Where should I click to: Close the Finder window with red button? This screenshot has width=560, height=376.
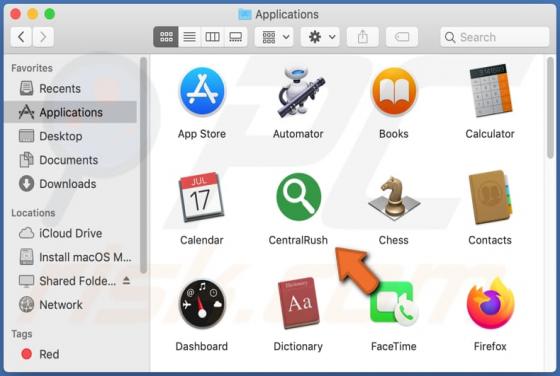pos(15,14)
